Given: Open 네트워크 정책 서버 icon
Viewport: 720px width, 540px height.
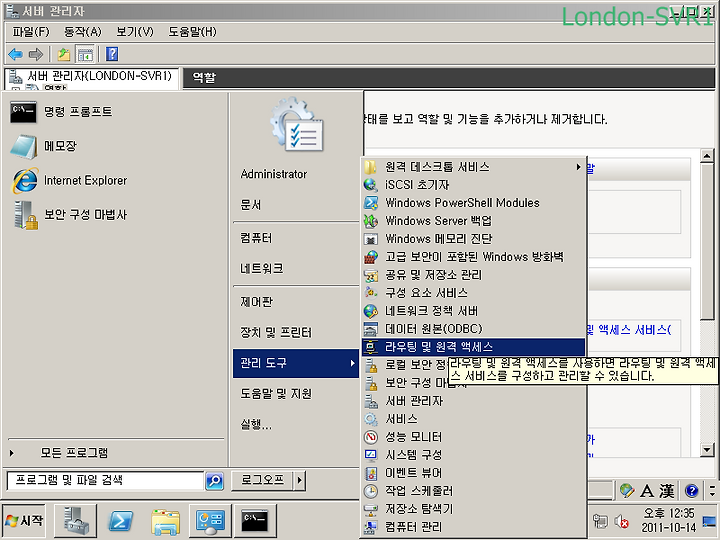Looking at the screenshot, I should 371,311.
